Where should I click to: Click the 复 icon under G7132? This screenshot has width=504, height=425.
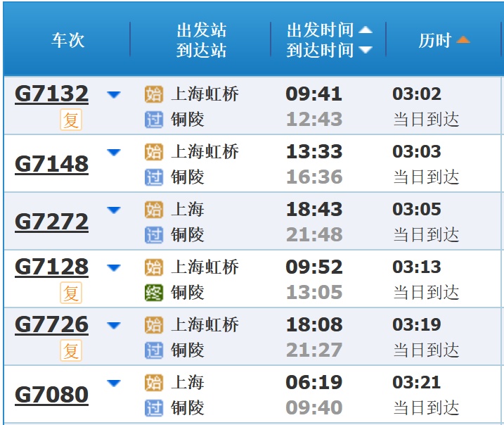pyautogui.click(x=71, y=120)
